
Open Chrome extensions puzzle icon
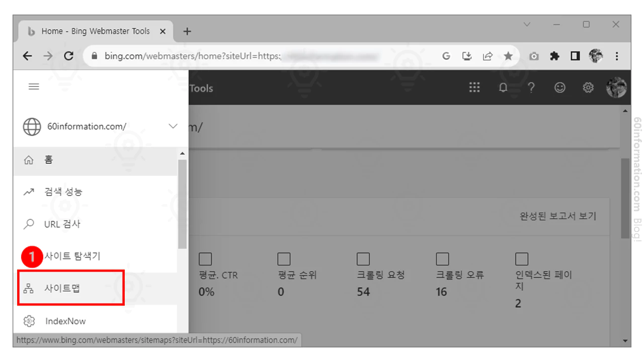(x=554, y=56)
